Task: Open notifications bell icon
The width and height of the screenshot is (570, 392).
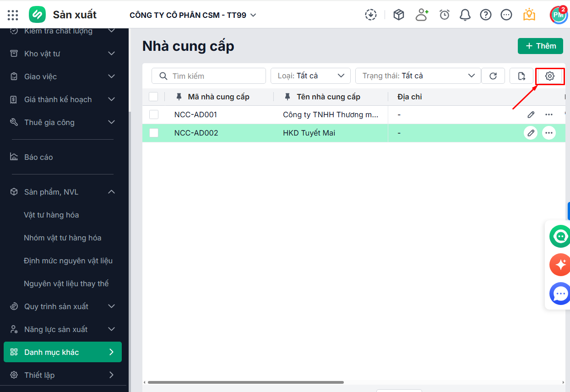Action: tap(465, 15)
